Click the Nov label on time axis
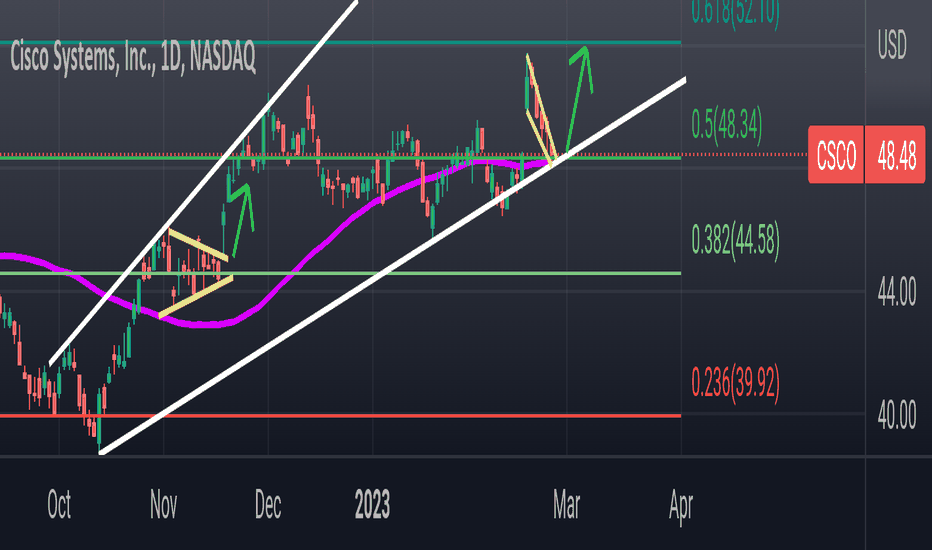Image resolution: width=932 pixels, height=550 pixels. click(x=163, y=505)
